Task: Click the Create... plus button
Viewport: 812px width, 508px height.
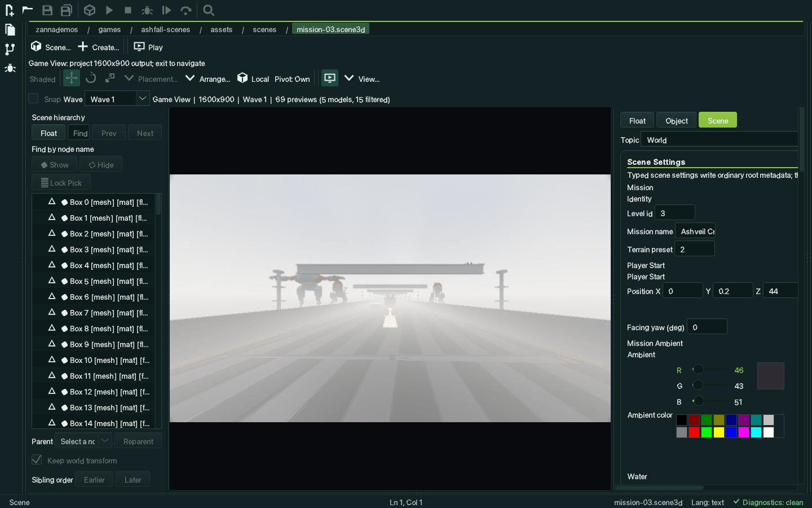Action: point(99,47)
